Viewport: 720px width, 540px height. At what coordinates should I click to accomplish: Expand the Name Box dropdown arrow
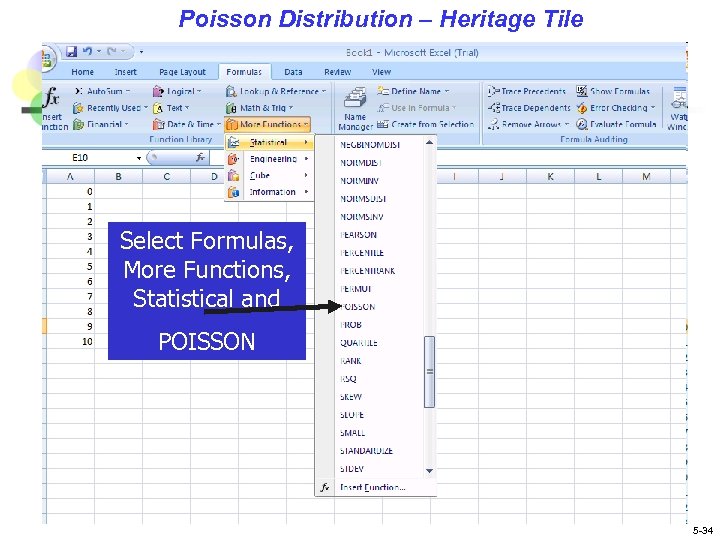point(139,158)
